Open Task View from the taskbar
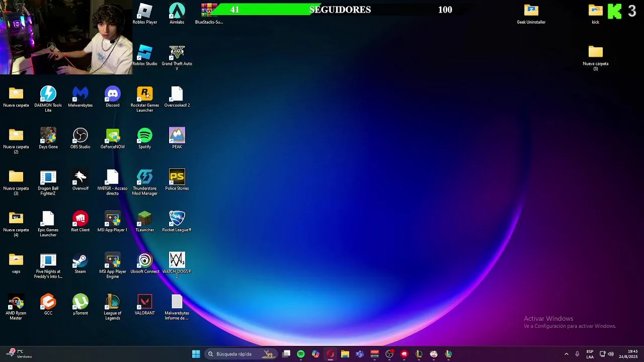Viewport: 644px width, 362px height. [286, 354]
